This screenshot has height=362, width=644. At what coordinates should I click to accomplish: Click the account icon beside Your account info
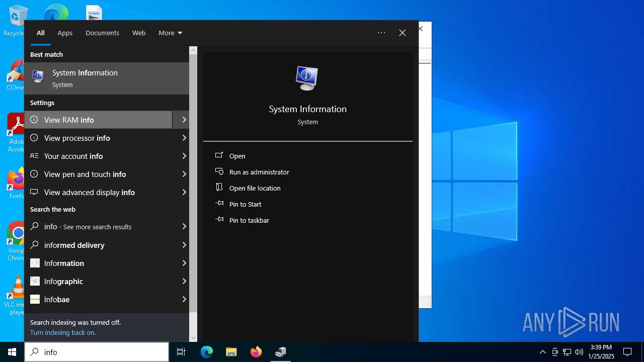point(34,156)
